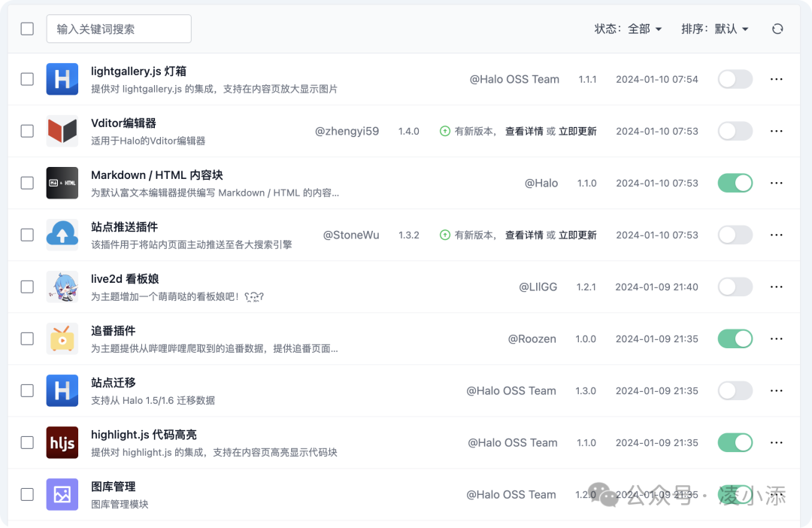Open more options for Vditor编辑器
The width and height of the screenshot is (812, 528).
[776, 131]
